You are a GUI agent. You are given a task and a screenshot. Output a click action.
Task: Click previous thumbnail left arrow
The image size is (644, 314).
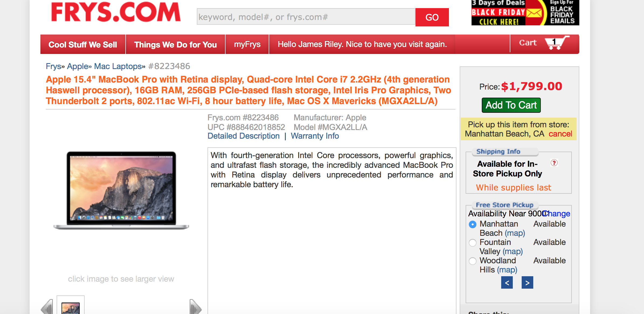pos(47,308)
